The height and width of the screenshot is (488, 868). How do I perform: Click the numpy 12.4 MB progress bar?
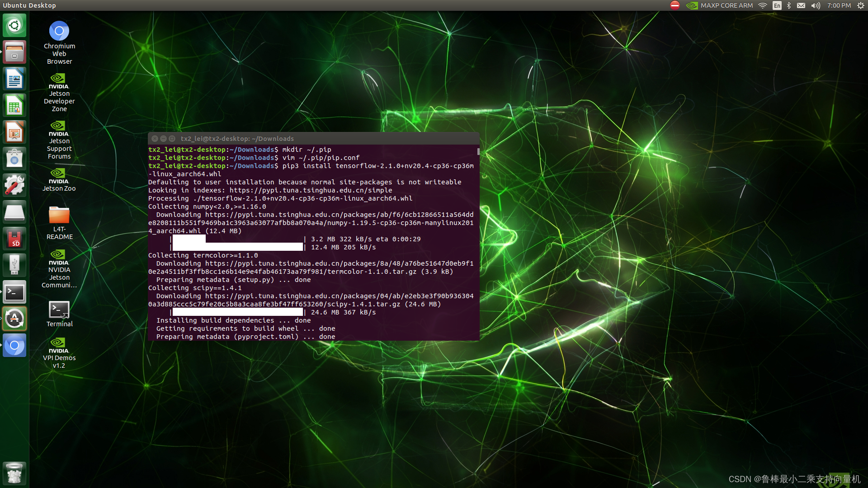[238, 247]
